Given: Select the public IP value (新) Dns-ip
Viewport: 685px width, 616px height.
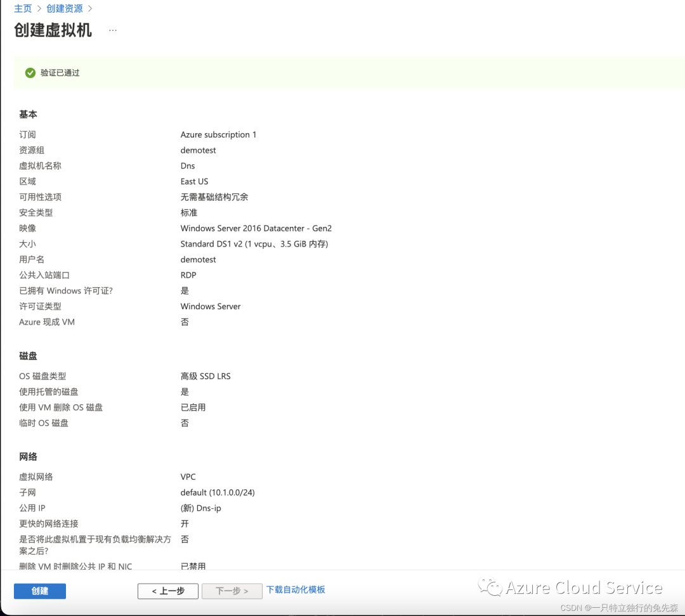Looking at the screenshot, I should tap(201, 508).
